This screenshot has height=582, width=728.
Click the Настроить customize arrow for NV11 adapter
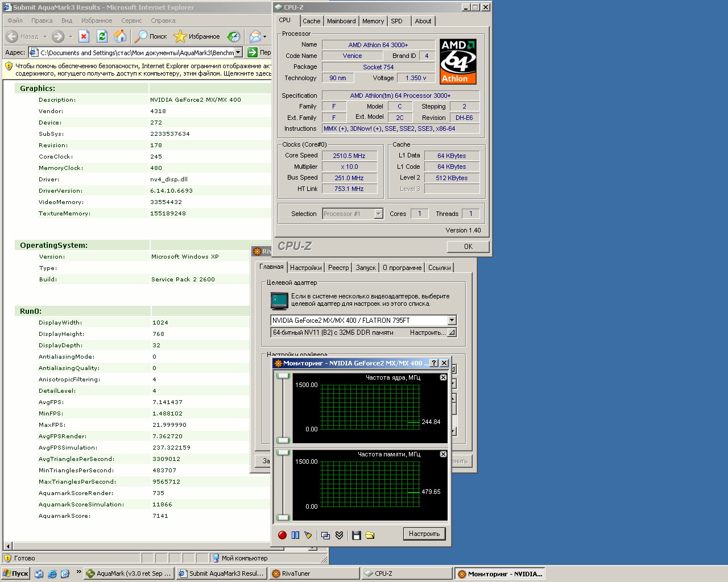[452, 332]
